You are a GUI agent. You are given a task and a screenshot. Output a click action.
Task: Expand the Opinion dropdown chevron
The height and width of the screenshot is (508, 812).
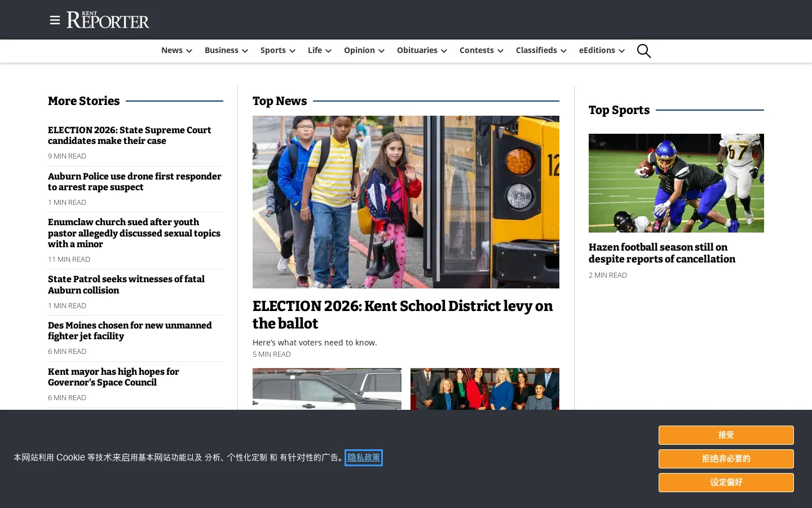click(381, 51)
